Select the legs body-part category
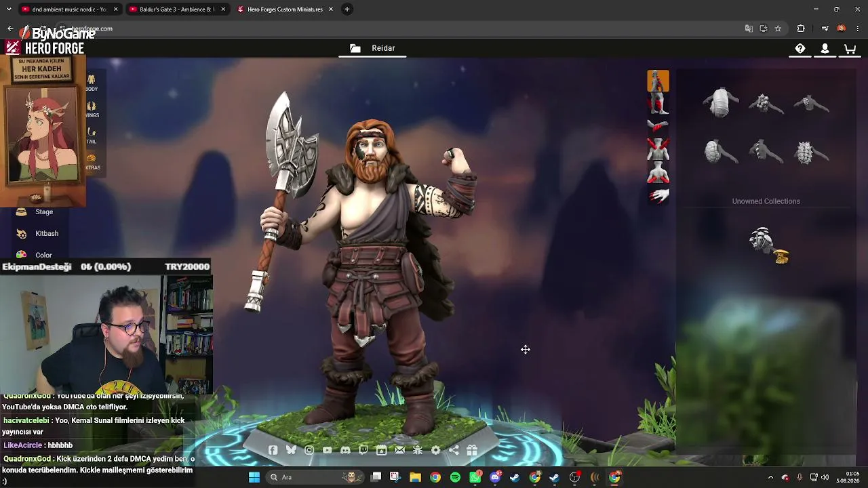Image resolution: width=868 pixels, height=488 pixels. coord(658,104)
